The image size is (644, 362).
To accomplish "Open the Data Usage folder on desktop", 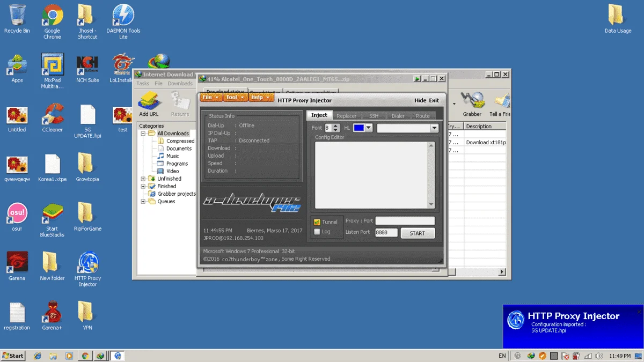I will click(618, 19).
